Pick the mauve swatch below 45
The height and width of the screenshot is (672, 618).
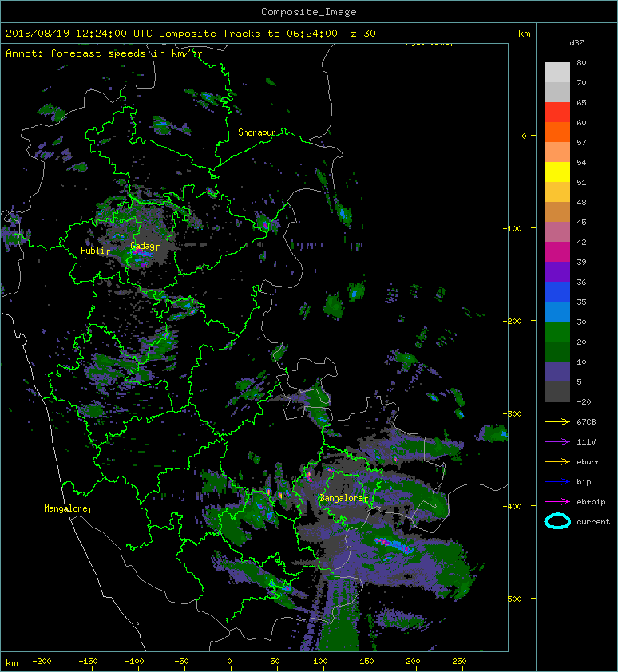[557, 232]
